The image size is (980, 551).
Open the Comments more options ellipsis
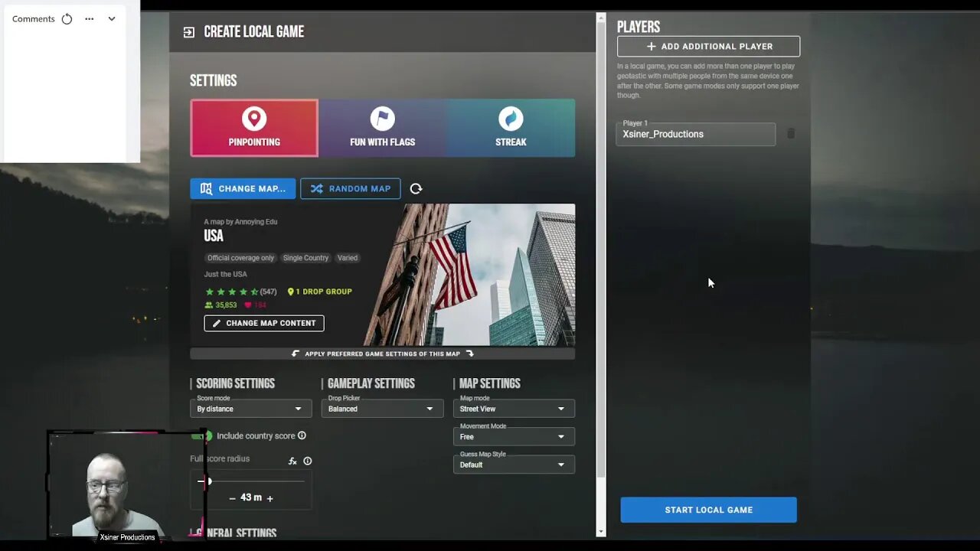90,19
